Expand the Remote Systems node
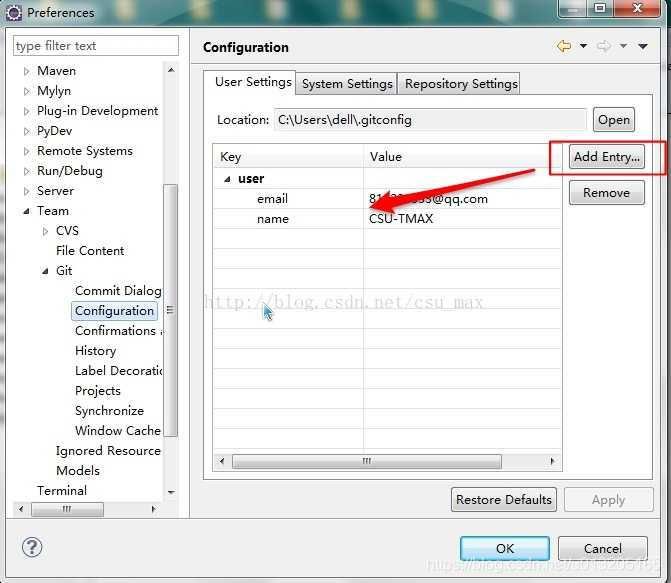671x583 pixels. [27, 151]
